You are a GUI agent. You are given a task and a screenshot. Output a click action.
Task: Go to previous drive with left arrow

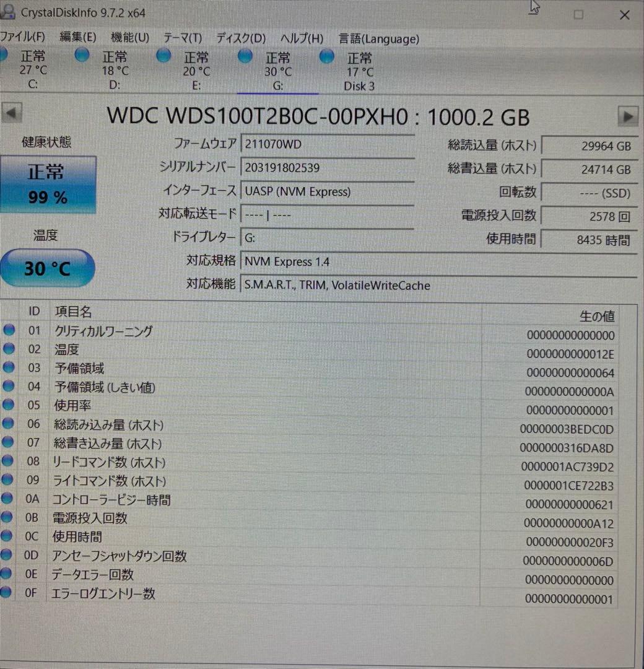click(11, 112)
